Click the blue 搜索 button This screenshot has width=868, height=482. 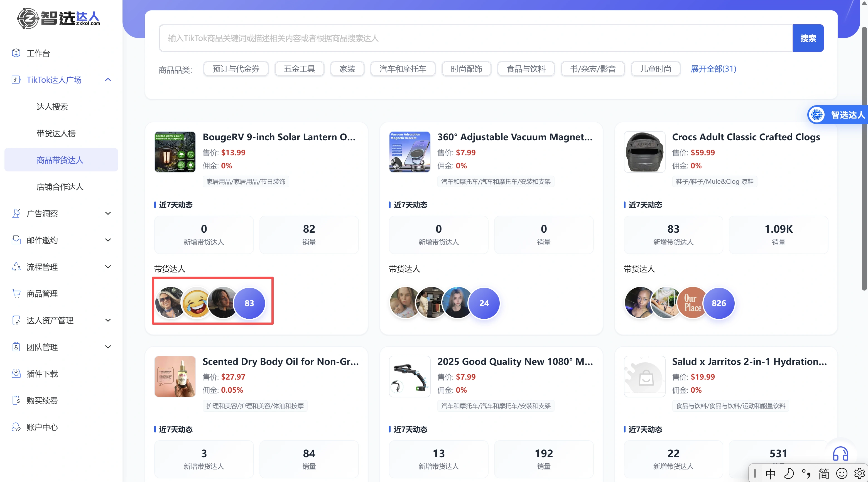click(808, 38)
